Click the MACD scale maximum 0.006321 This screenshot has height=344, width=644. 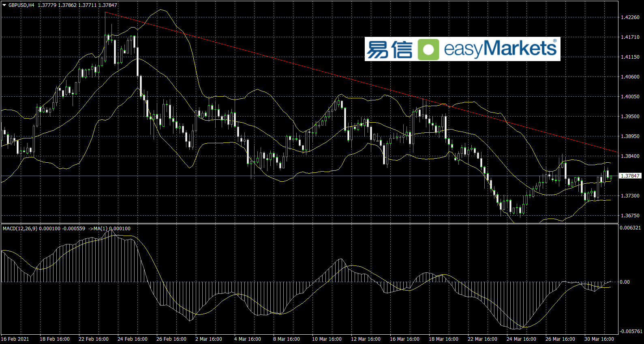click(630, 228)
